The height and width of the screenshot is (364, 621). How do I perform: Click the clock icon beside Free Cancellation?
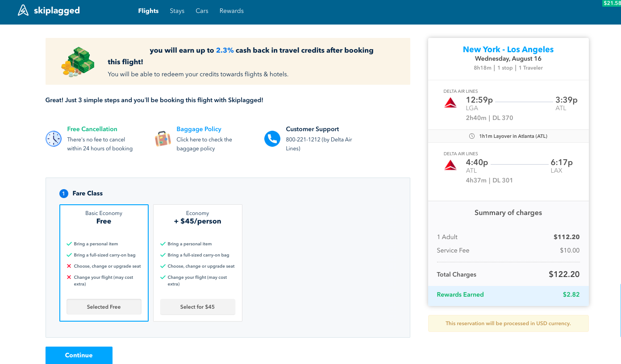[x=54, y=139]
